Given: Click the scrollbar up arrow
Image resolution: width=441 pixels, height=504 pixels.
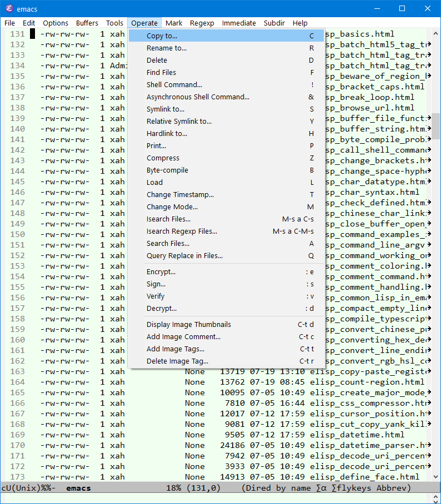Looking at the screenshot, I should (435, 33).
